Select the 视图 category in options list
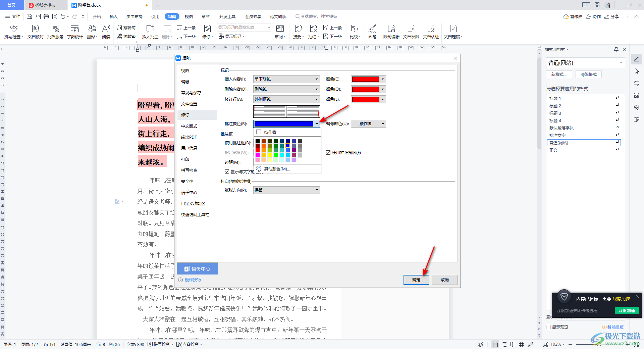This screenshot has height=349, width=644. coord(197,70)
